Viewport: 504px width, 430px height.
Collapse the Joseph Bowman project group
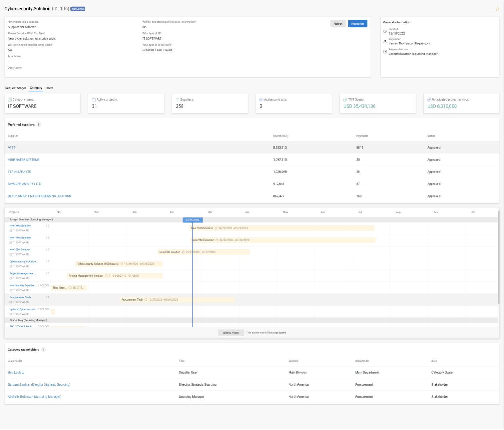click(x=31, y=219)
